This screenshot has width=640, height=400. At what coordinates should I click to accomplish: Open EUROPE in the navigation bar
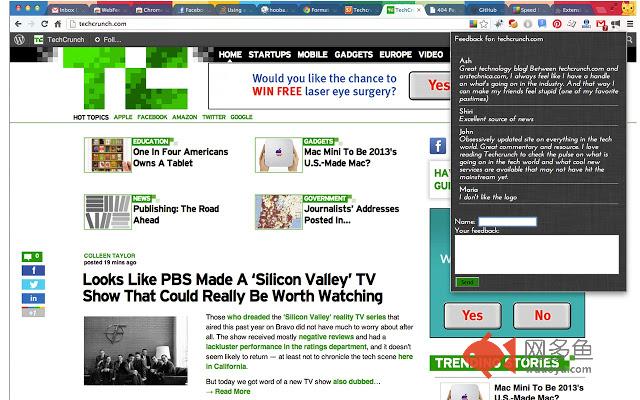point(396,55)
